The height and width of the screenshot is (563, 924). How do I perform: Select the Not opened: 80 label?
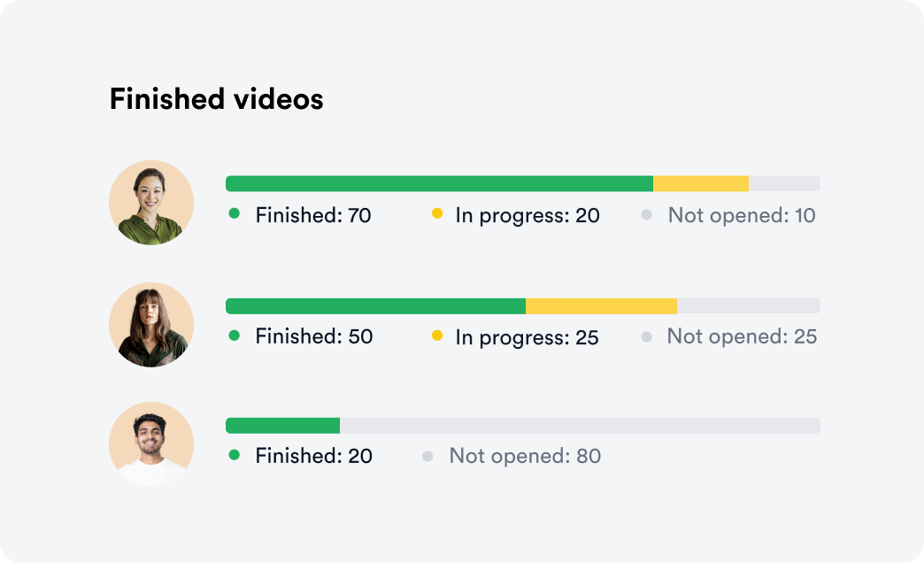(525, 456)
